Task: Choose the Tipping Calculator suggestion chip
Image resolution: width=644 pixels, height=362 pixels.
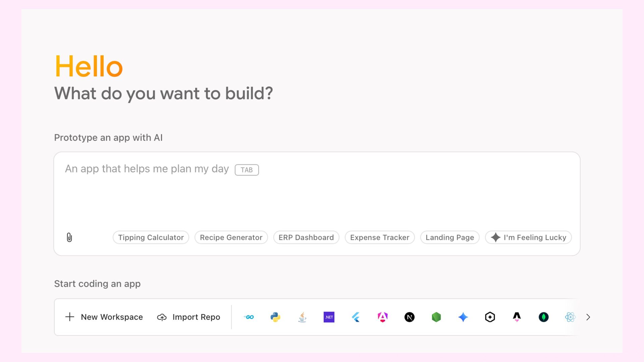Action: point(151,237)
